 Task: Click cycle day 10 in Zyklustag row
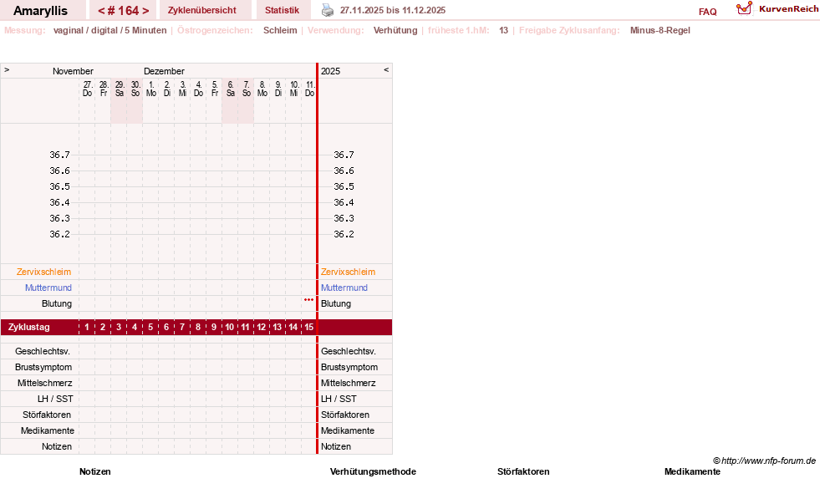point(230,328)
